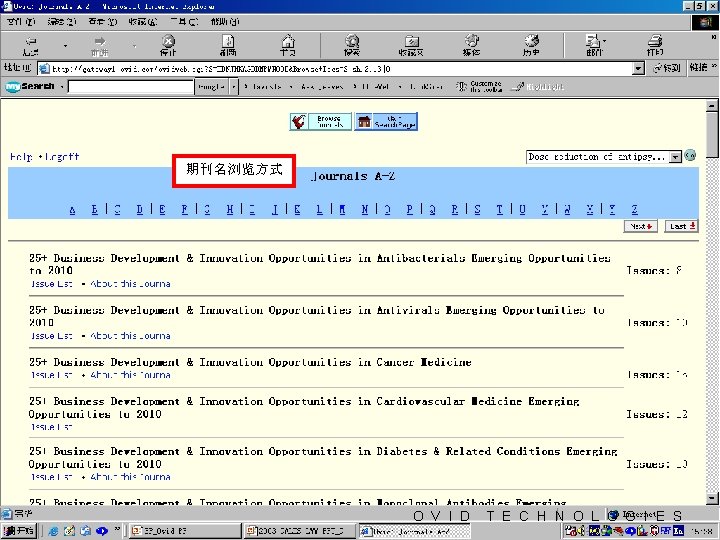Click the IE Back arrow button

click(30, 45)
